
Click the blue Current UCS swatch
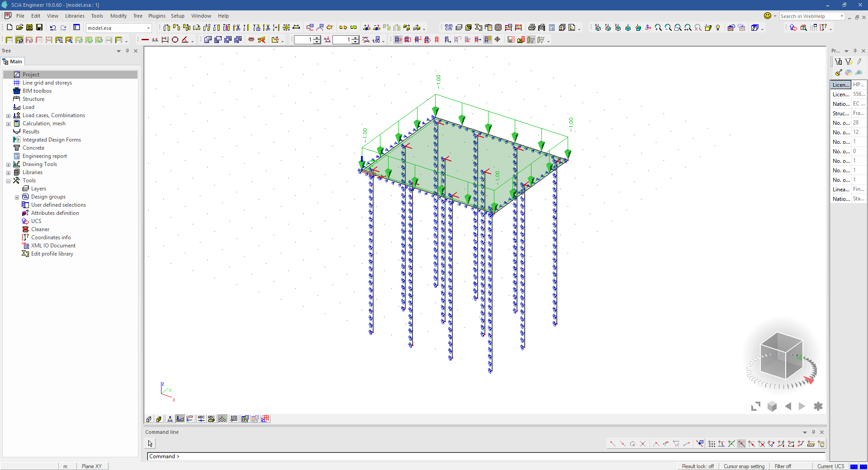pyautogui.click(x=854, y=466)
